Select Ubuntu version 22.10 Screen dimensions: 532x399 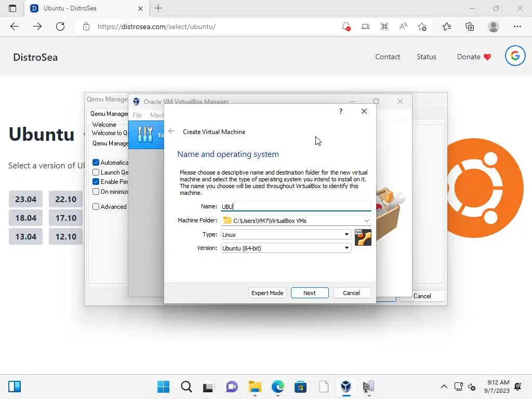(x=65, y=199)
